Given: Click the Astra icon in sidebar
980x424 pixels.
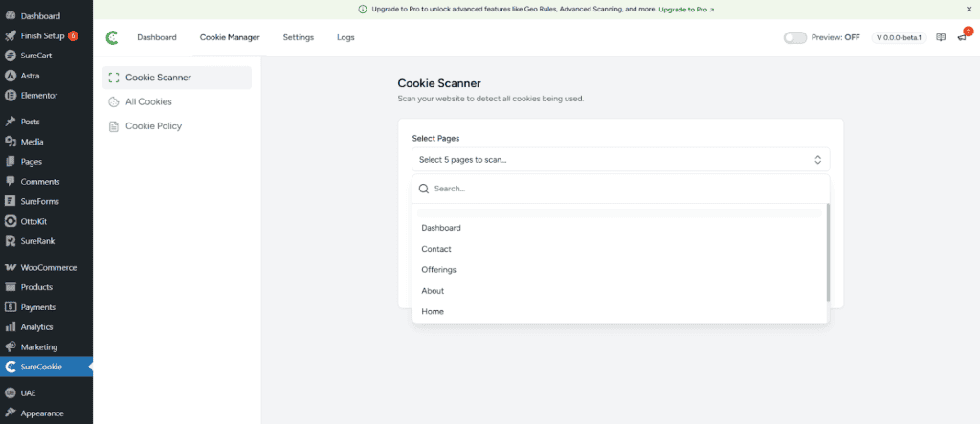Looking at the screenshot, I should (10, 76).
